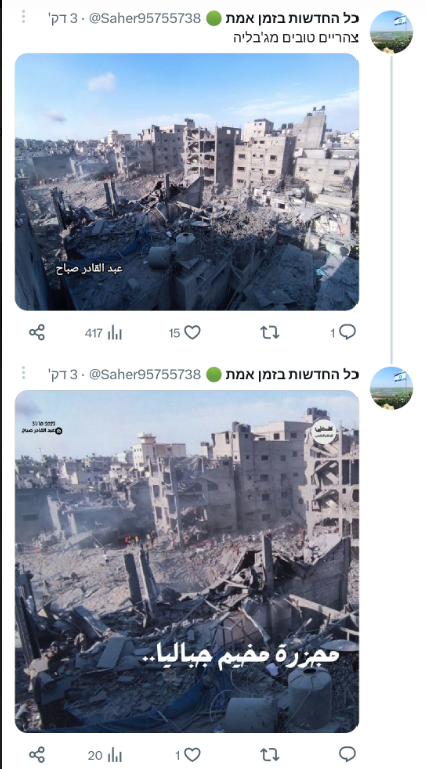
Task: Open the first tweet's Hebrew text
Action: click(296, 38)
